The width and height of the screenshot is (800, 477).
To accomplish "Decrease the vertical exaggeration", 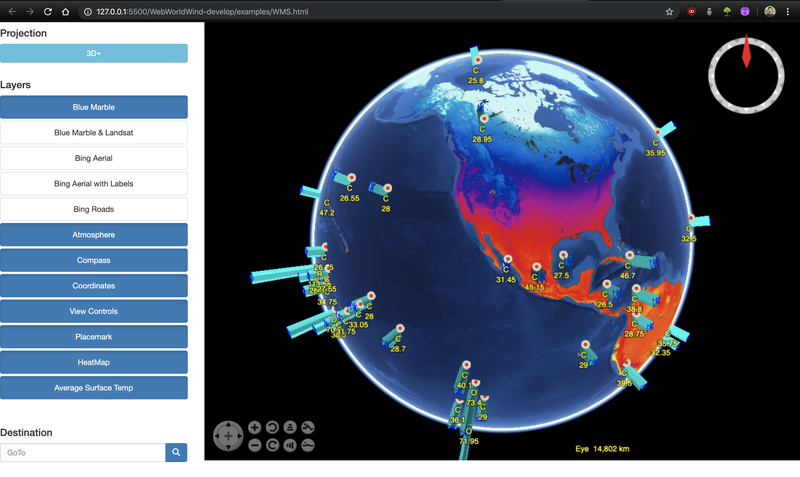I will pos(308,445).
